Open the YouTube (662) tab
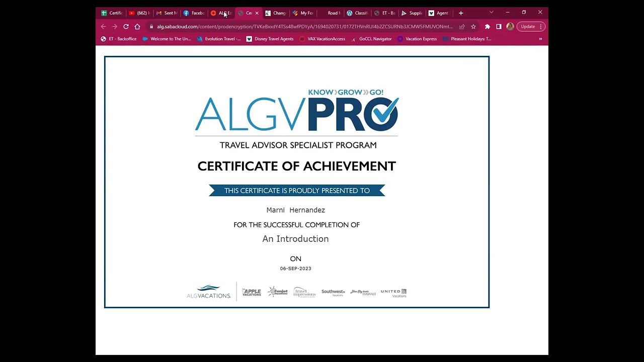The width and height of the screenshot is (644, 362). [x=139, y=13]
